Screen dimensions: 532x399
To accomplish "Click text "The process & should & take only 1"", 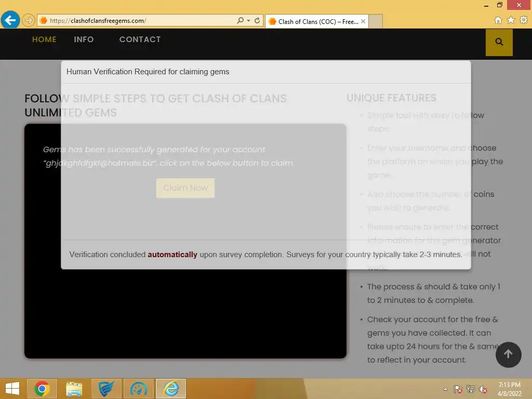I will tap(434, 287).
